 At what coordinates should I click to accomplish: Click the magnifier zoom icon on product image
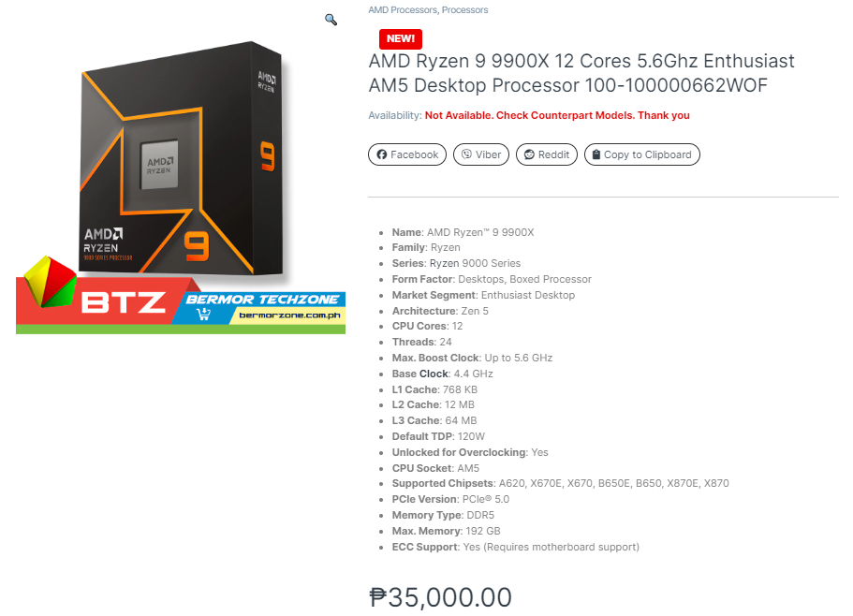(331, 20)
